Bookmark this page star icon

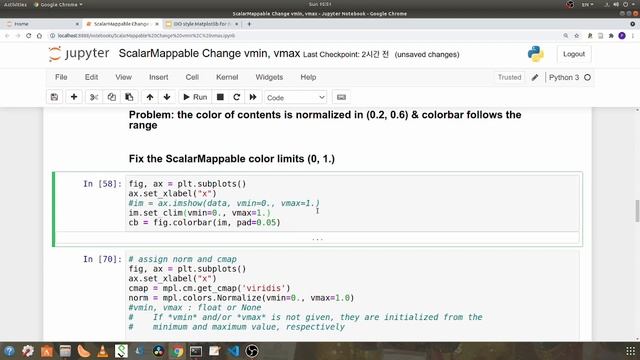pyautogui.click(x=577, y=36)
